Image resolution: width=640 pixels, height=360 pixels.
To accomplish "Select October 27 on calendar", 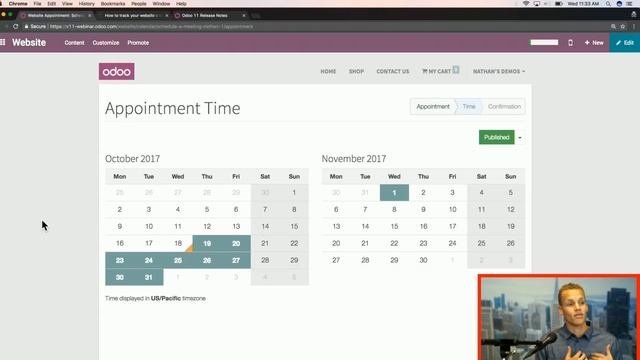I will pyautogui.click(x=236, y=260).
